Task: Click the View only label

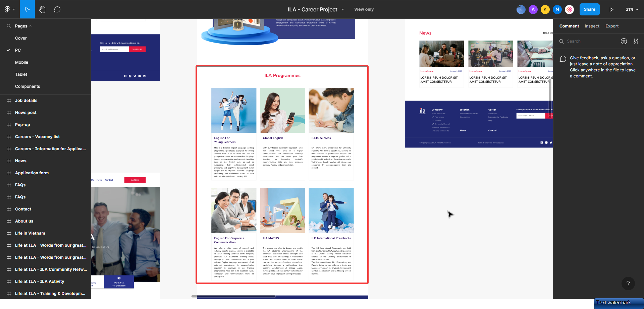Action: 364,9
